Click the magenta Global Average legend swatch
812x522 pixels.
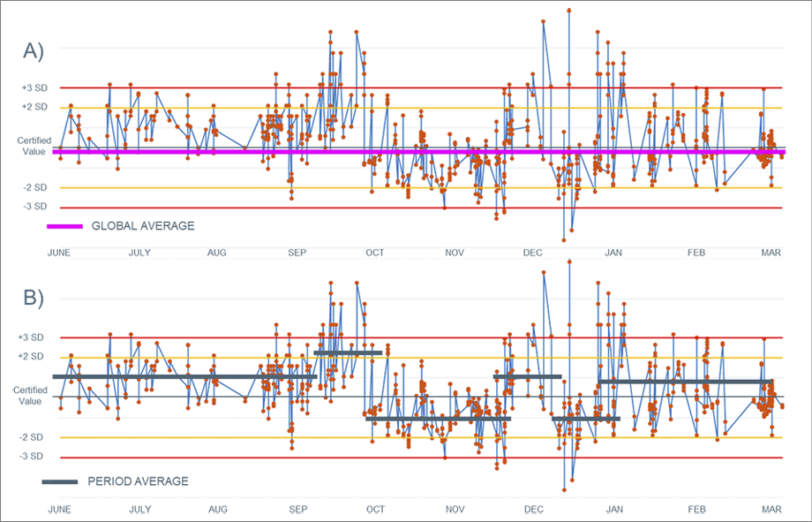64,226
